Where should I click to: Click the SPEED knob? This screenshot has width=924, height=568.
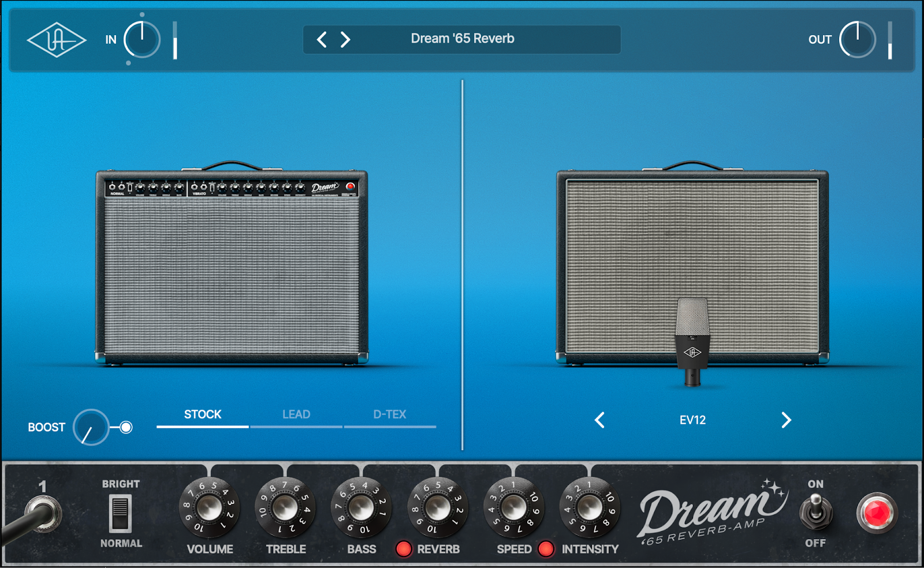point(514,507)
